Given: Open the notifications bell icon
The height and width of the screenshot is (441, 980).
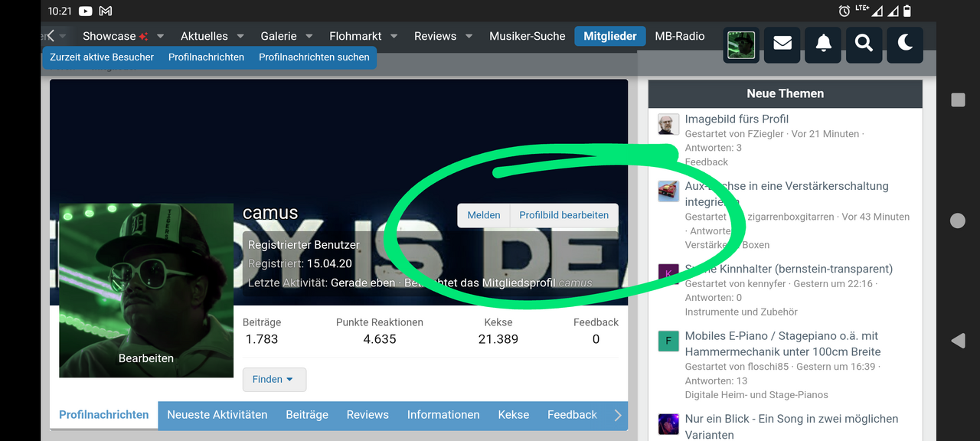Looking at the screenshot, I should (823, 44).
